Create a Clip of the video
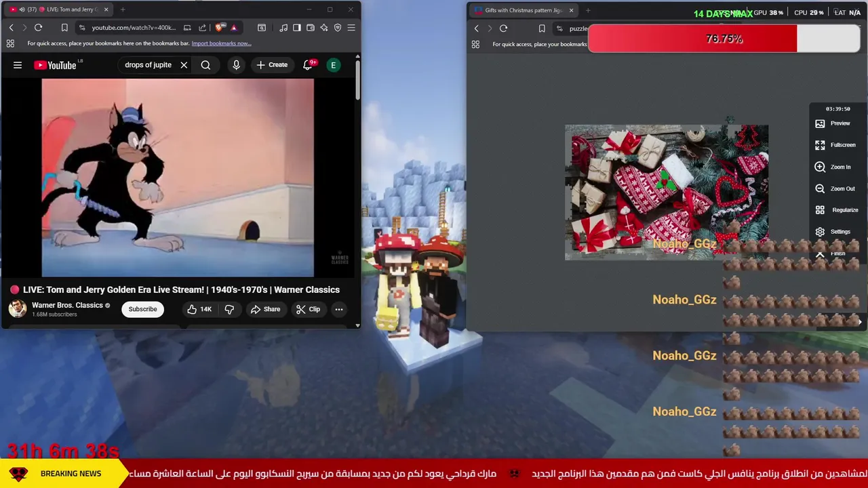Viewport: 868px width, 488px height. pos(308,309)
